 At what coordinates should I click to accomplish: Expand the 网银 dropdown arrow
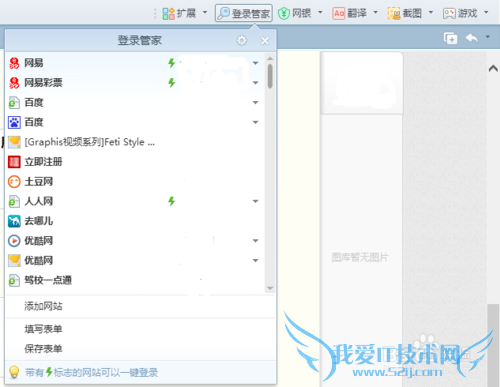click(x=320, y=12)
